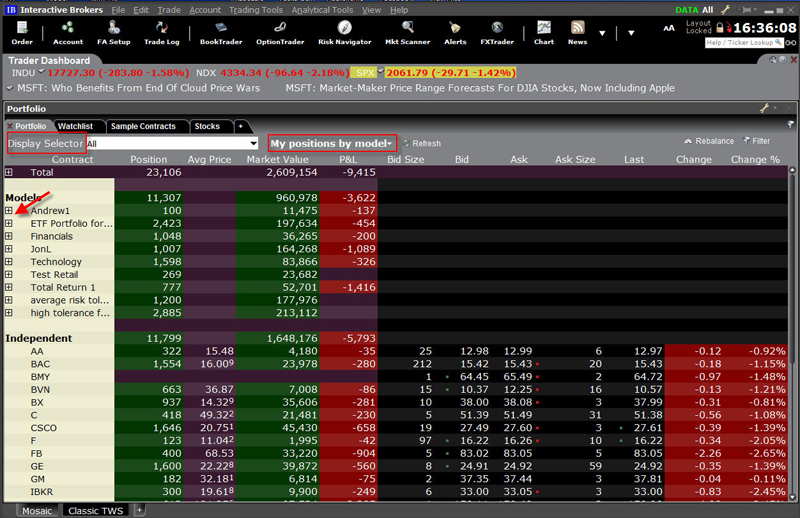Image resolution: width=800 pixels, height=518 pixels.
Task: Click the font size AA icon
Action: (x=669, y=29)
